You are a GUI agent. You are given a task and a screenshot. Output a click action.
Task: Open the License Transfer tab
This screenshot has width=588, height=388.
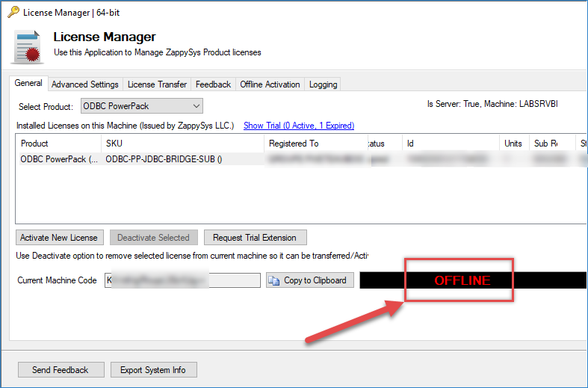(157, 84)
